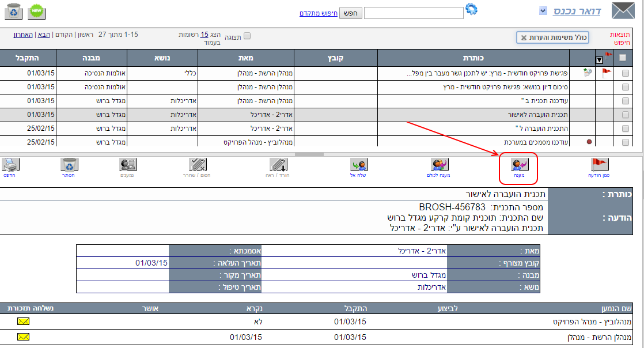Click the 'שלח אל' forward icon
Image resolution: width=644 pixels, height=348 pixels.
[x=359, y=165]
